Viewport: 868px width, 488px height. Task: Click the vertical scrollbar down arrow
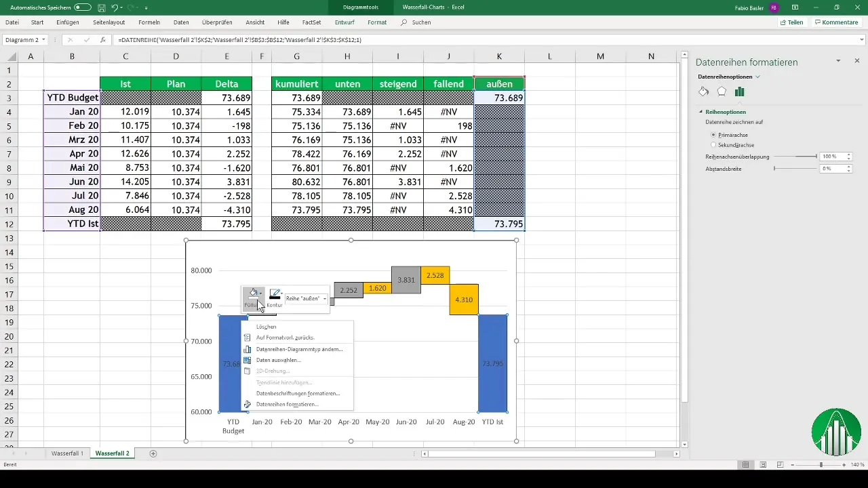(684, 444)
